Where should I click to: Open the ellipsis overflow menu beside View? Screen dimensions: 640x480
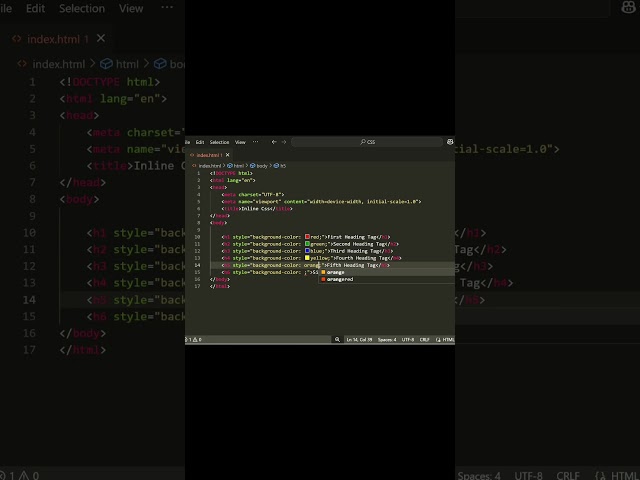click(x=256, y=142)
